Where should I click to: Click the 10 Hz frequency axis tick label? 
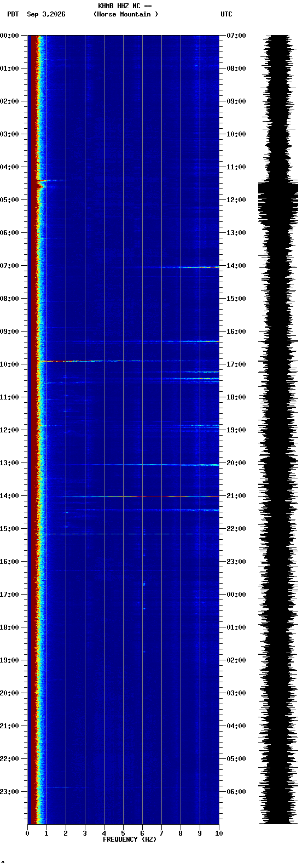219,833
